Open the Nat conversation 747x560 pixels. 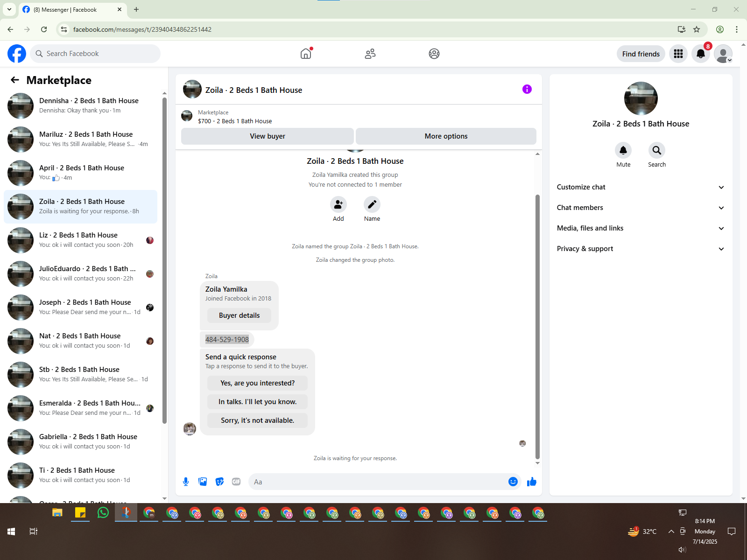point(80,341)
